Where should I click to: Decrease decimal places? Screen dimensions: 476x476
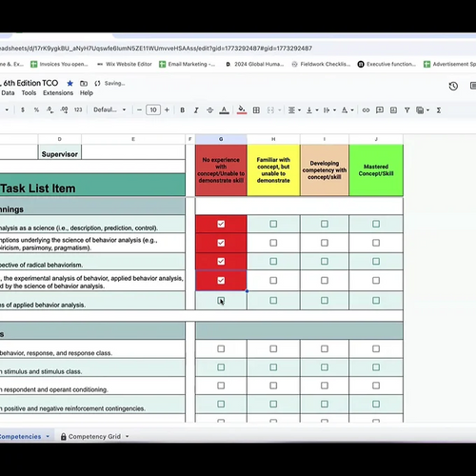(x=50, y=109)
